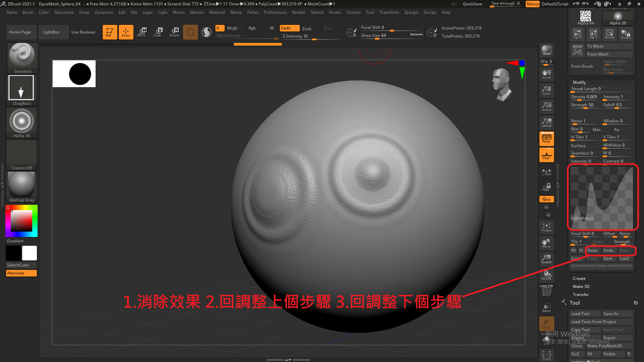
Task: Click the Standard brush thumbnail
Action: tap(22, 57)
